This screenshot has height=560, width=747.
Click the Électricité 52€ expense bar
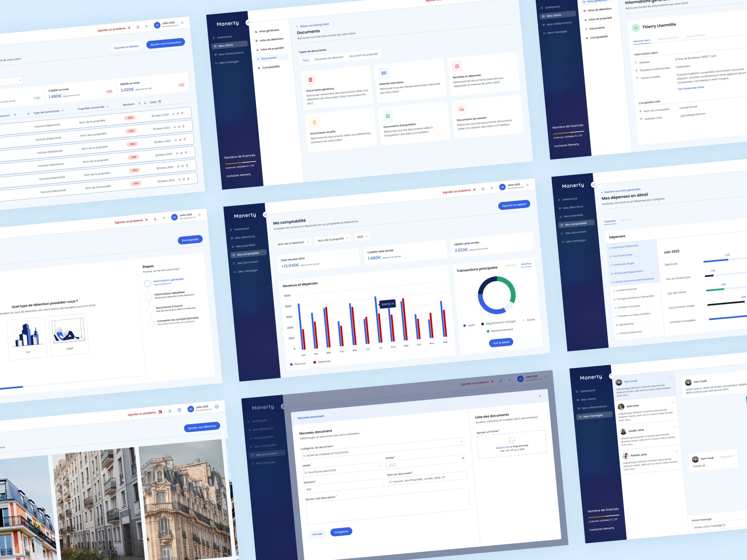716,261
